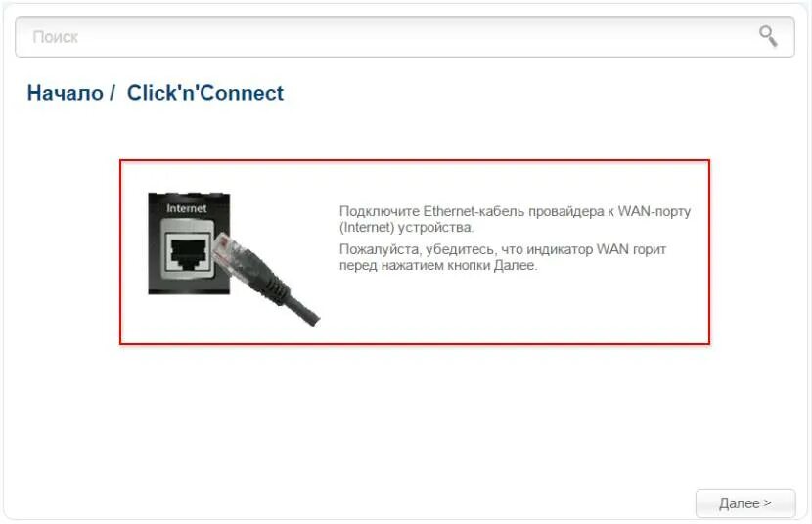
Task: Select the paragraph starting with Пожалуйста
Action: (x=502, y=257)
